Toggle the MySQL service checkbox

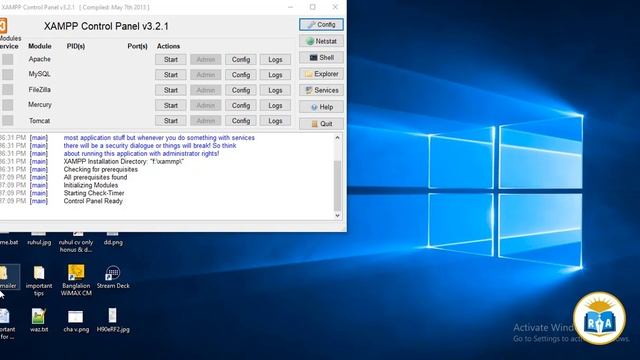coord(8,74)
